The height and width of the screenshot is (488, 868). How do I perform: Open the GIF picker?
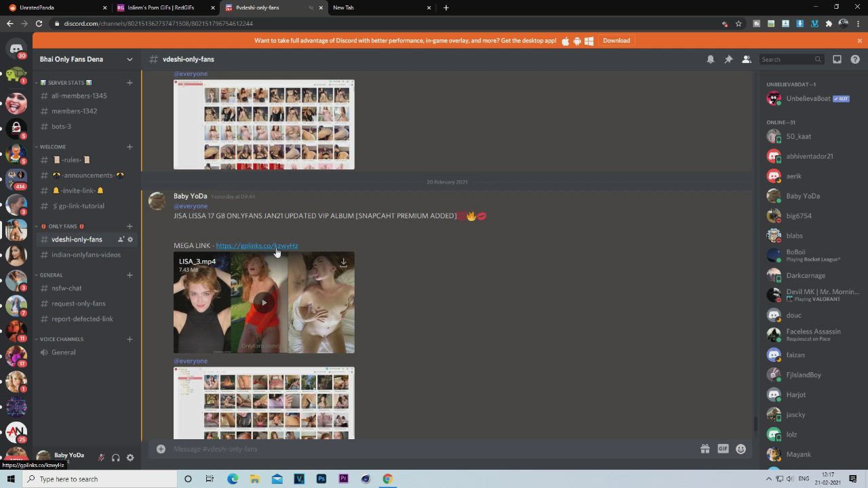click(723, 449)
